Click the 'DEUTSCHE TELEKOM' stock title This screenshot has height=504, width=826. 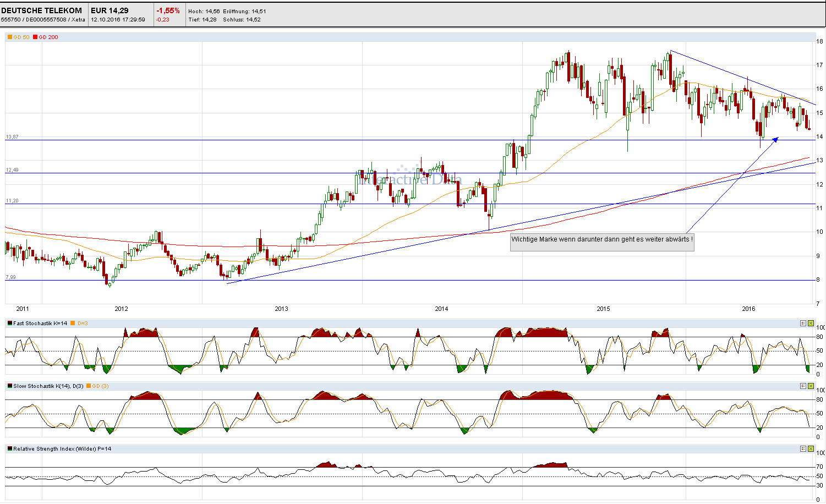[41, 10]
